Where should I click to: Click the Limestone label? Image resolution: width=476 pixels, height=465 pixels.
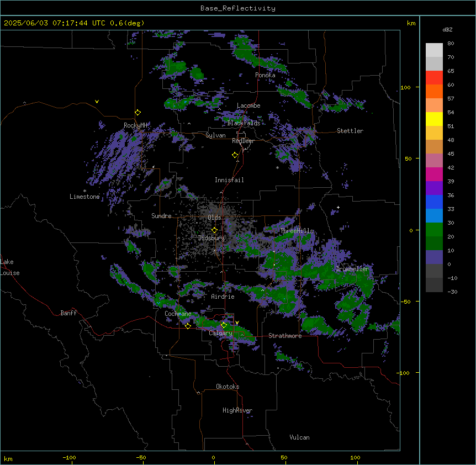[x=84, y=197]
